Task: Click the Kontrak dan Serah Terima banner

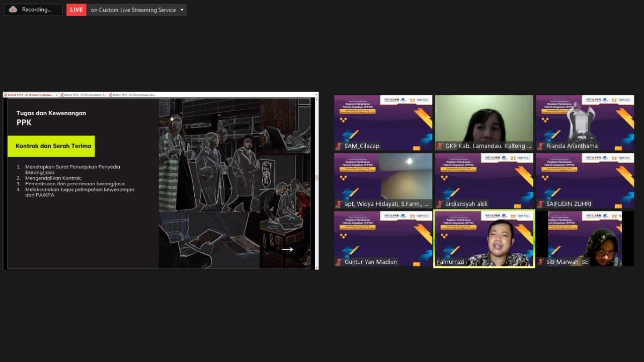Action: (51, 146)
